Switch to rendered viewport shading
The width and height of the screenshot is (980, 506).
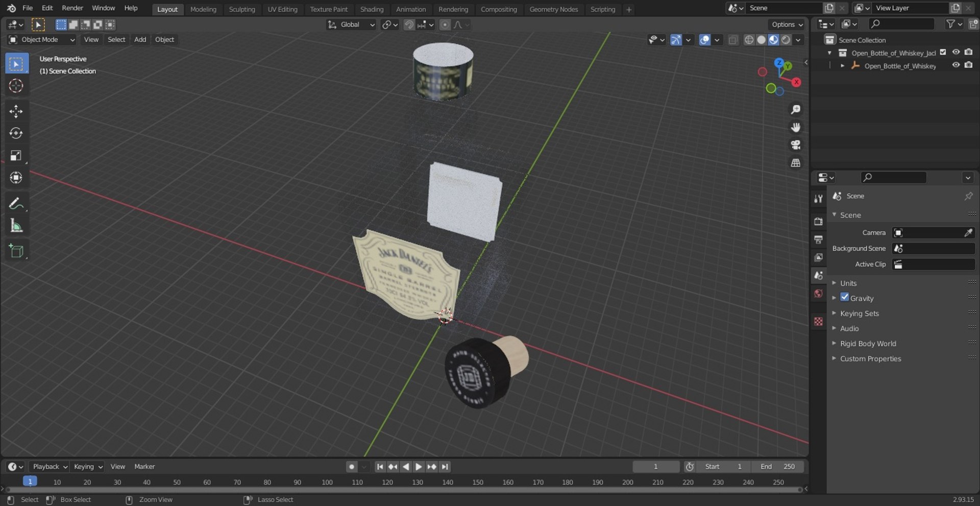(x=786, y=40)
